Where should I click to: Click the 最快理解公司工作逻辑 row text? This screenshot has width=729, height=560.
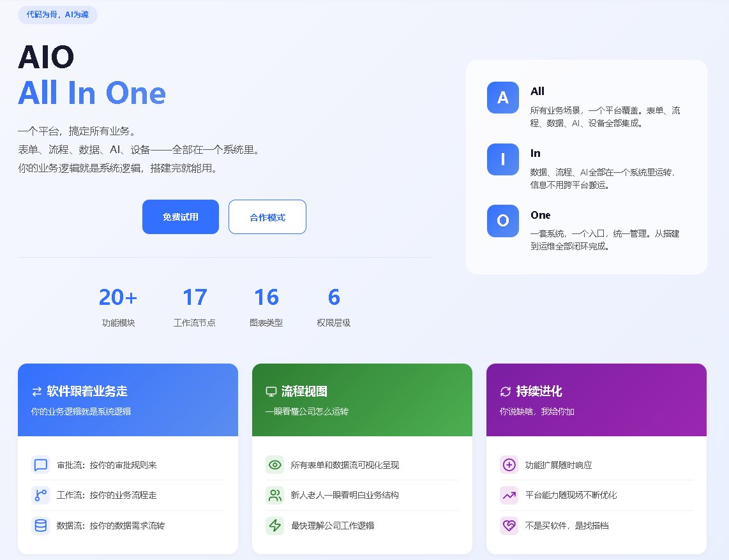(333, 526)
